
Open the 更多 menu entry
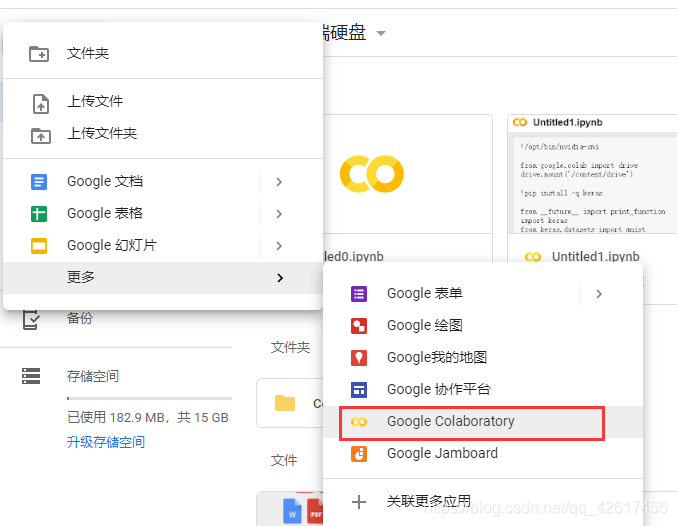click(x=163, y=278)
